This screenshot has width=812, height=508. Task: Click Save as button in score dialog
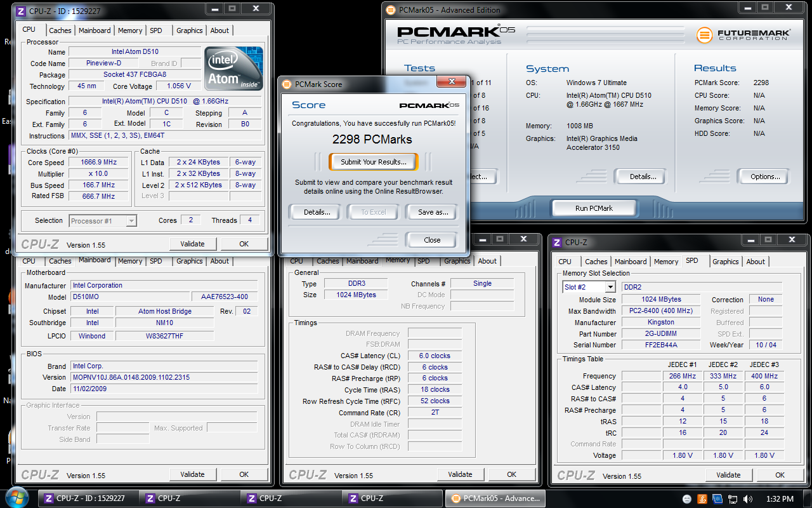432,212
